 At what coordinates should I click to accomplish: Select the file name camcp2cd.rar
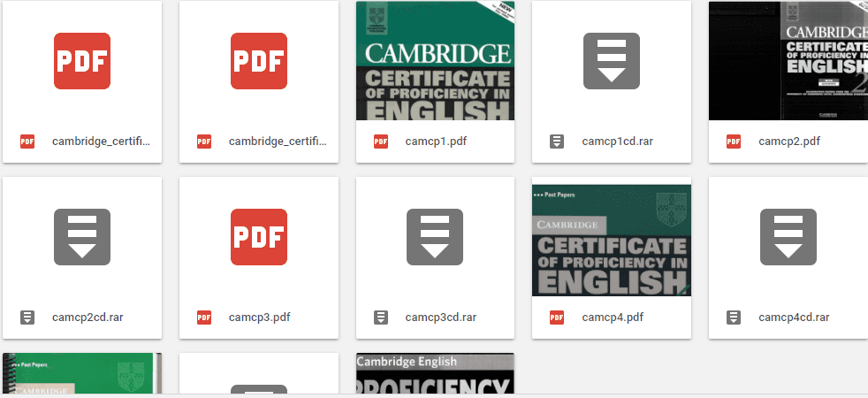[88, 318]
